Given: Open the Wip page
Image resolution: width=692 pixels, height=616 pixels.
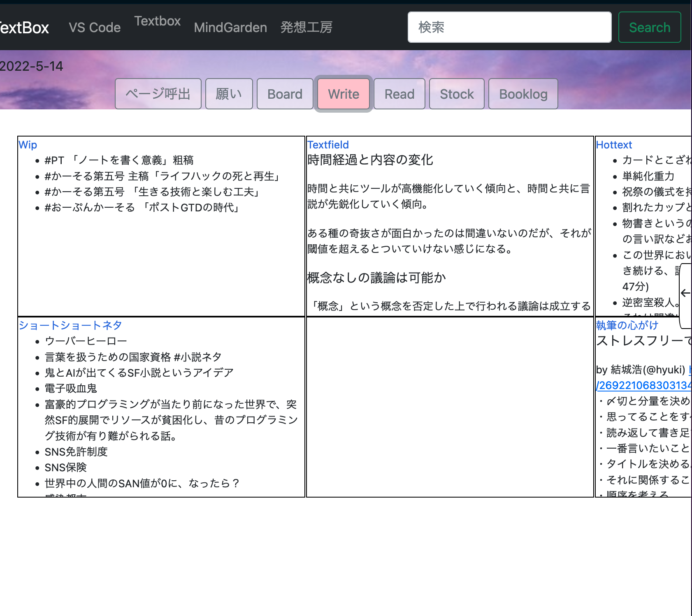Looking at the screenshot, I should pos(27,145).
